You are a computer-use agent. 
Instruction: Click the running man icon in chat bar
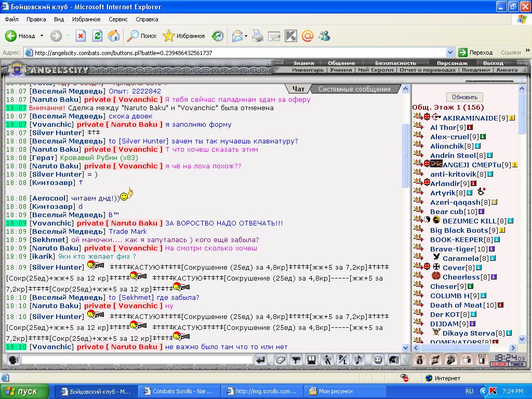click(x=327, y=360)
